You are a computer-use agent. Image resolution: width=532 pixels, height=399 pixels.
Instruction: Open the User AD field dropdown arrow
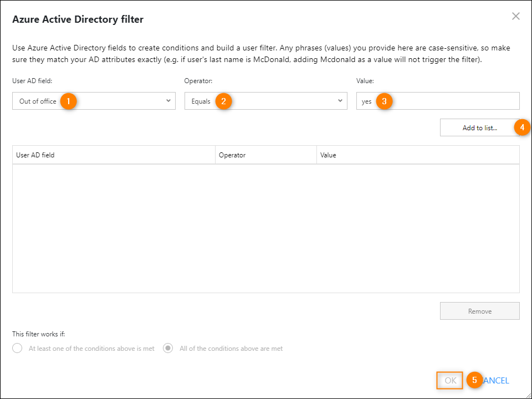pyautogui.click(x=168, y=101)
